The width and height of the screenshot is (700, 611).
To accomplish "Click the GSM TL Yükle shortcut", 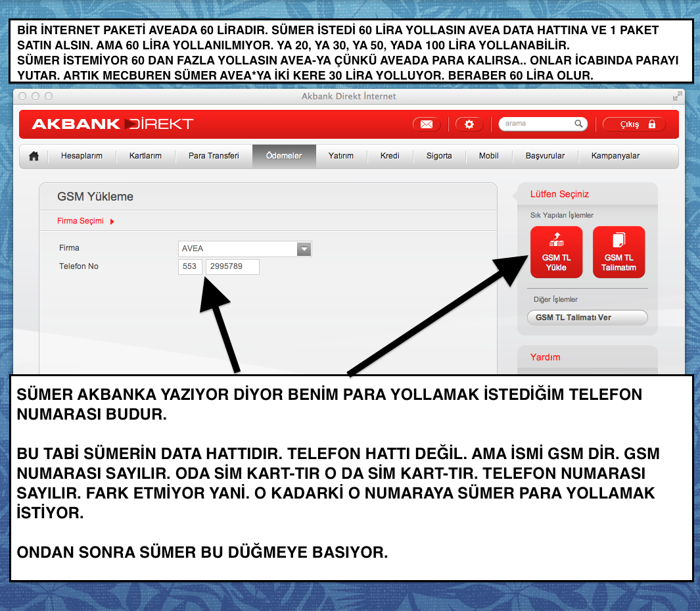I will point(556,252).
